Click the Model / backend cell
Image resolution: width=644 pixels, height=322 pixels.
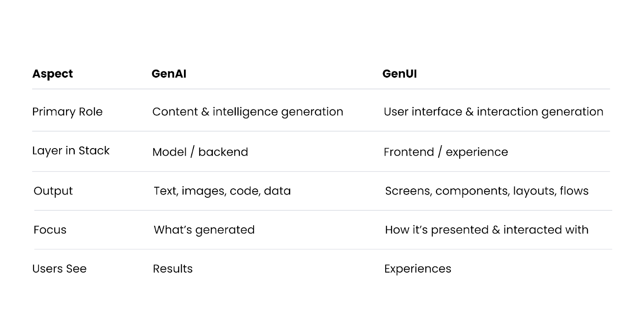point(200,152)
